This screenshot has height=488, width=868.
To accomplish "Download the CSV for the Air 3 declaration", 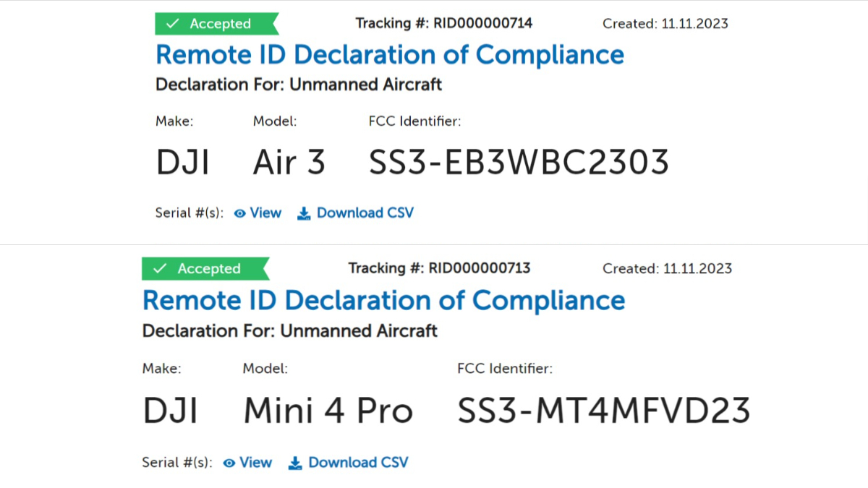I will point(365,213).
